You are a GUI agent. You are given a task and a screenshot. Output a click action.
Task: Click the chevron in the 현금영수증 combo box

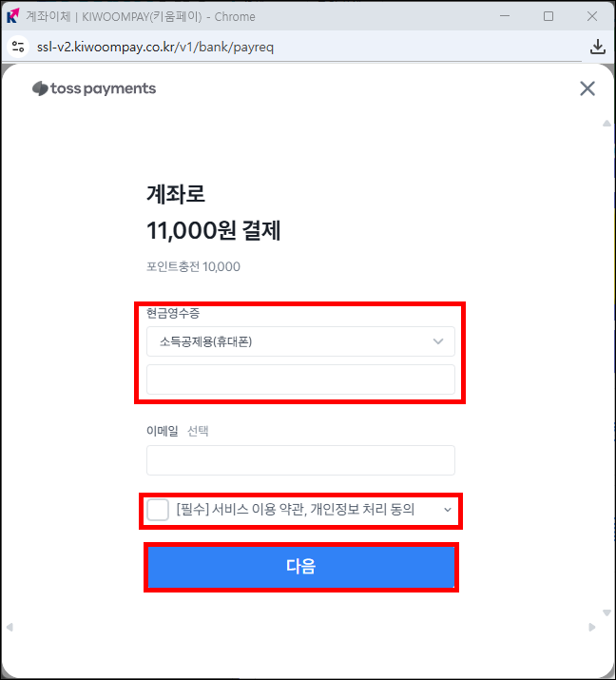coord(438,341)
